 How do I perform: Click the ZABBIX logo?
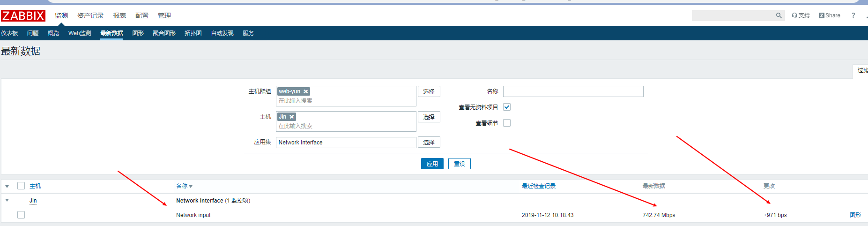(x=23, y=15)
